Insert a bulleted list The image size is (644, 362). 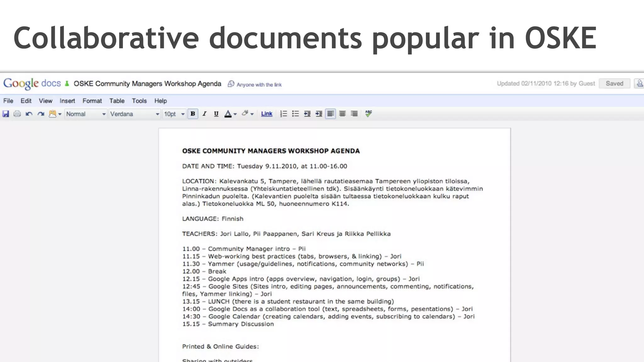295,114
